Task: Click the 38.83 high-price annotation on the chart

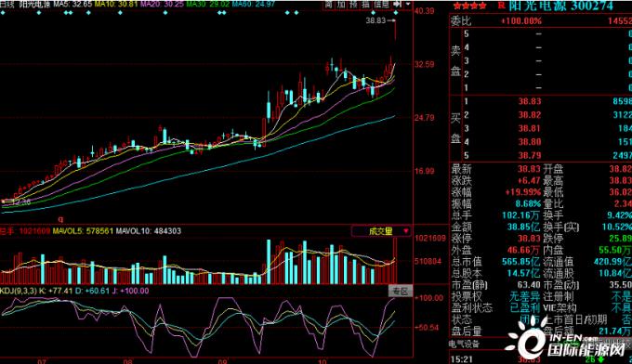Action: (x=375, y=20)
